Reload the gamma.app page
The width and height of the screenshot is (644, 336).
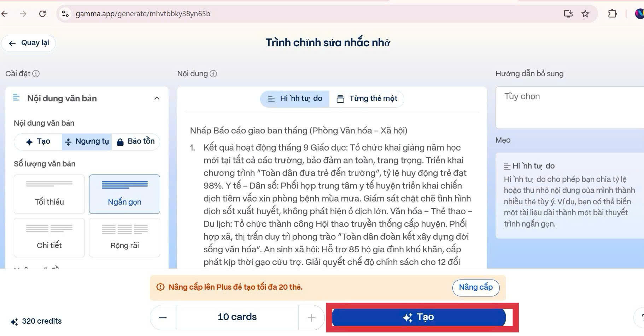tap(42, 14)
